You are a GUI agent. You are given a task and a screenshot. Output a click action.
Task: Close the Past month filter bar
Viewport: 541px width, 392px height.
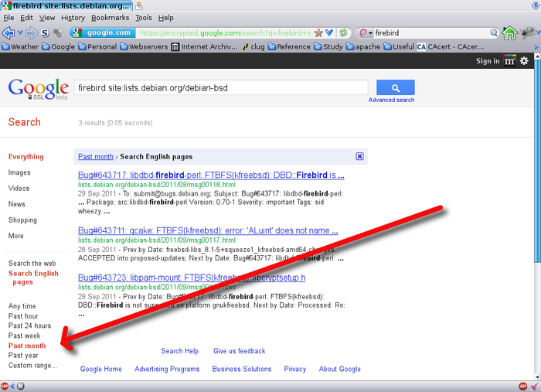coord(359,156)
